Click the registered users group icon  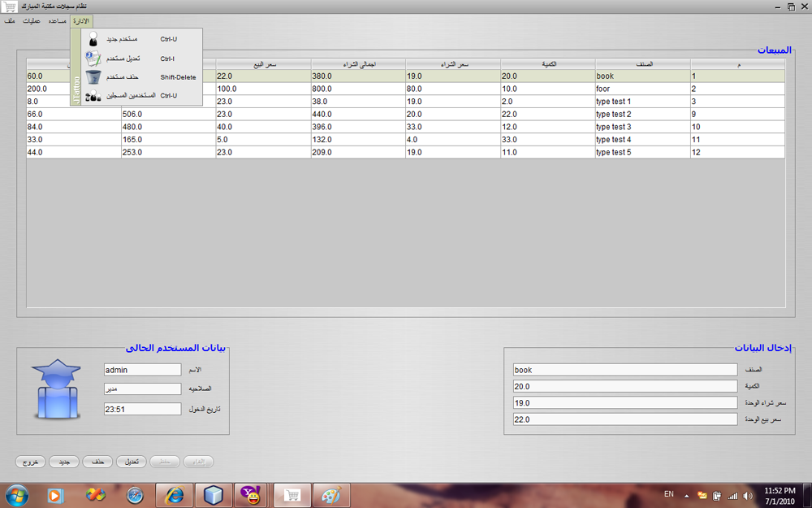(93, 95)
